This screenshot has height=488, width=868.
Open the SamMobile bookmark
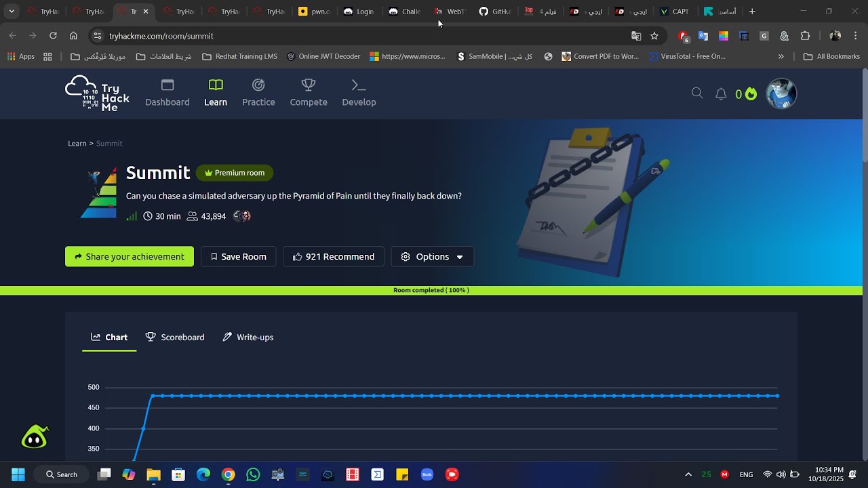[495, 57]
